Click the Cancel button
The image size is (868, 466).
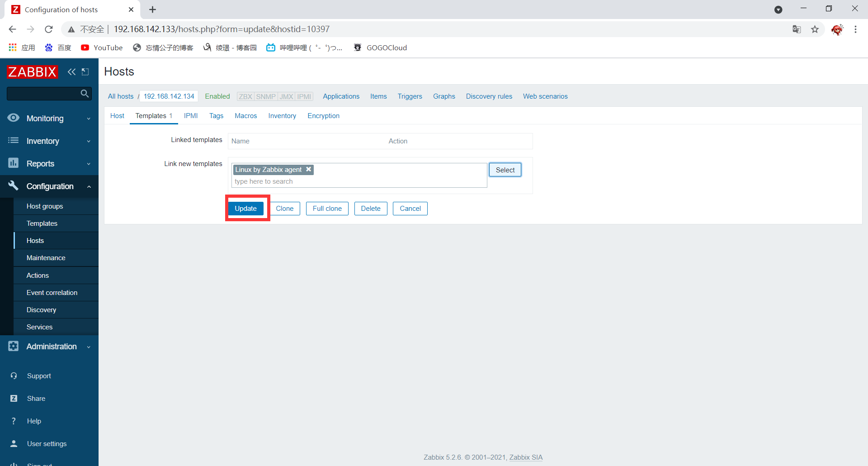tap(410, 209)
